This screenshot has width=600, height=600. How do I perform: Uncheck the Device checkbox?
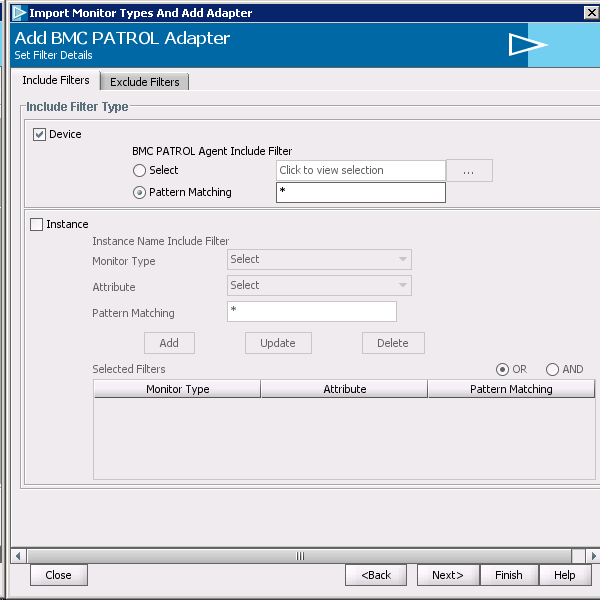tap(40, 135)
